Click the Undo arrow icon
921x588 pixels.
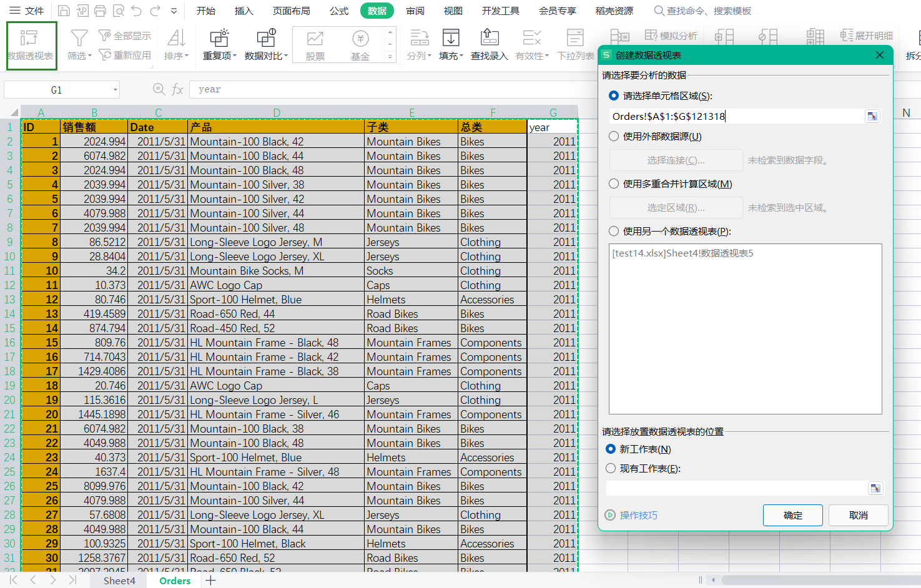pos(137,11)
